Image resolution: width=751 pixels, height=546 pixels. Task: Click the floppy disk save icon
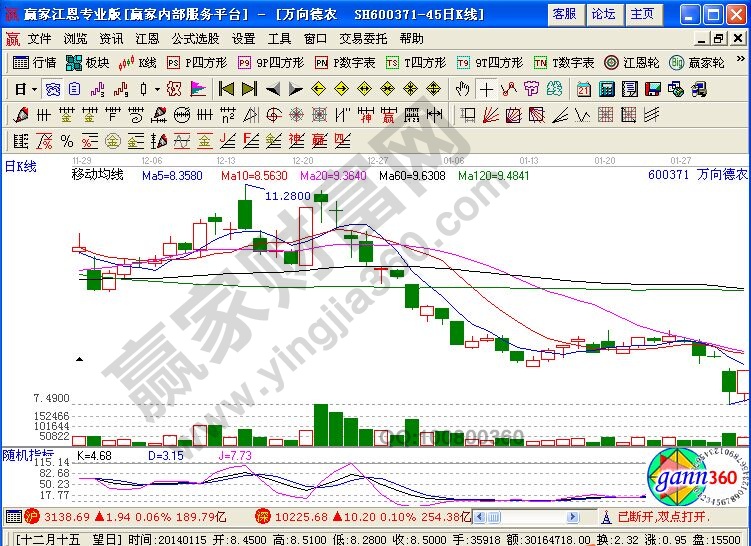(653, 88)
